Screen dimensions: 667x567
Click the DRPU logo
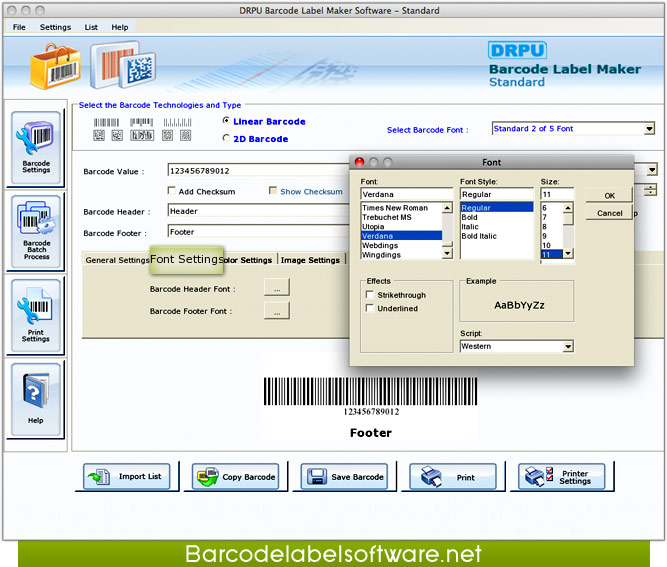[x=517, y=50]
